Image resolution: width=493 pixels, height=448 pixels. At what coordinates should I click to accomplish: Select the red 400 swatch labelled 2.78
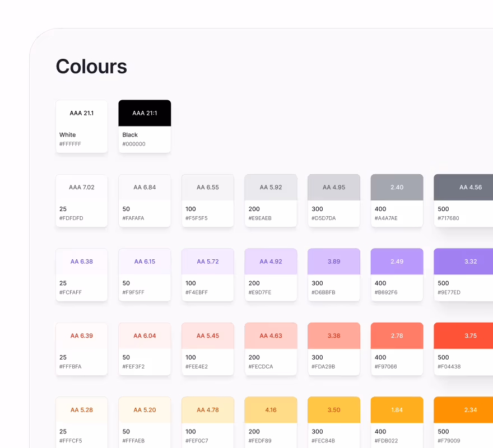tap(397, 349)
